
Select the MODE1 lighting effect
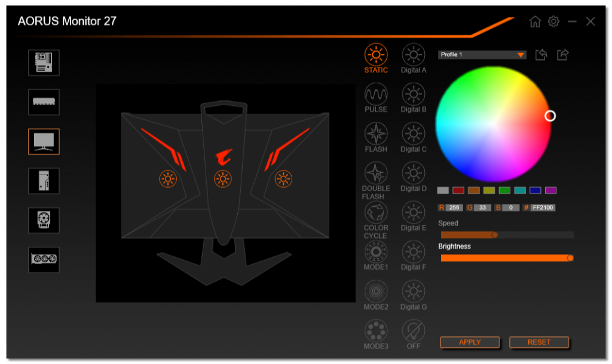pyautogui.click(x=376, y=256)
